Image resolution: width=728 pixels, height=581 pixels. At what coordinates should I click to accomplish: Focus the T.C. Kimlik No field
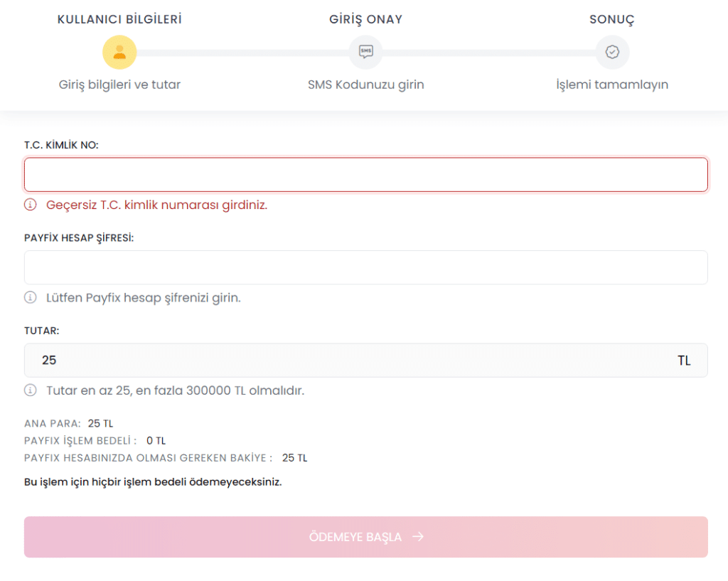pos(366,175)
